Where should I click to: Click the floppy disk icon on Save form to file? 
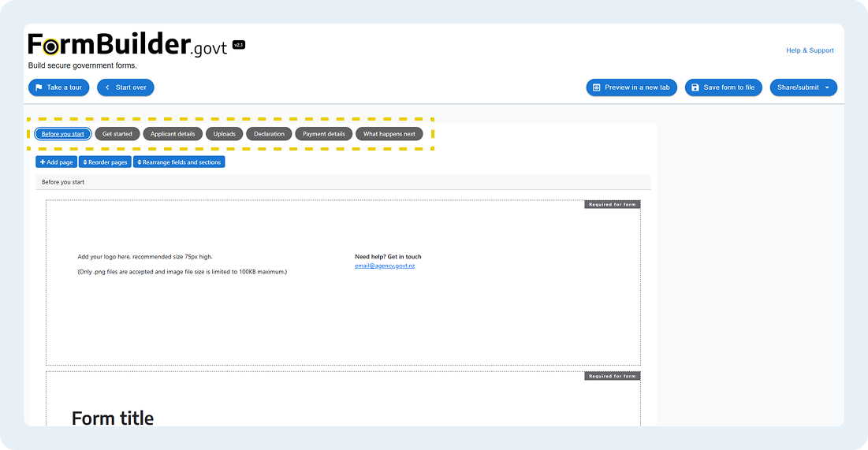point(695,87)
